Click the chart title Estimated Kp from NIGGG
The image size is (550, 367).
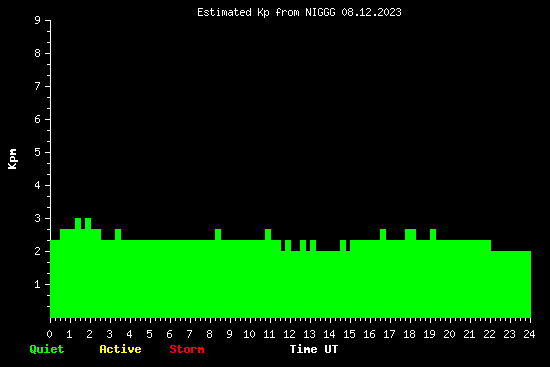(x=266, y=13)
